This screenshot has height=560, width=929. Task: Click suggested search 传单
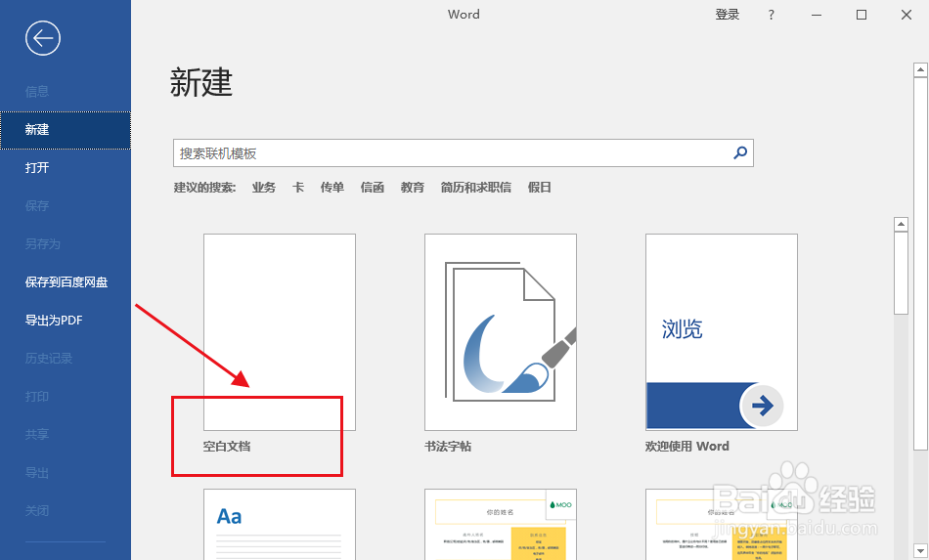pyautogui.click(x=332, y=188)
